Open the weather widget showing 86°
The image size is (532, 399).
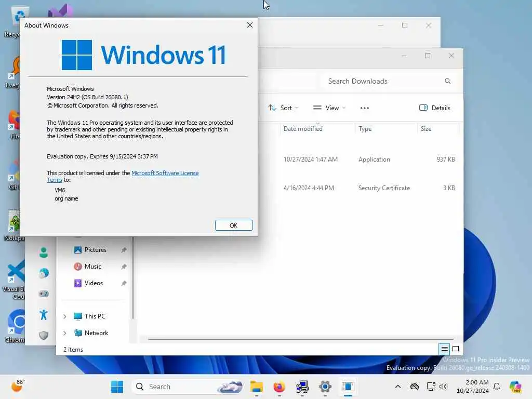tap(18, 386)
